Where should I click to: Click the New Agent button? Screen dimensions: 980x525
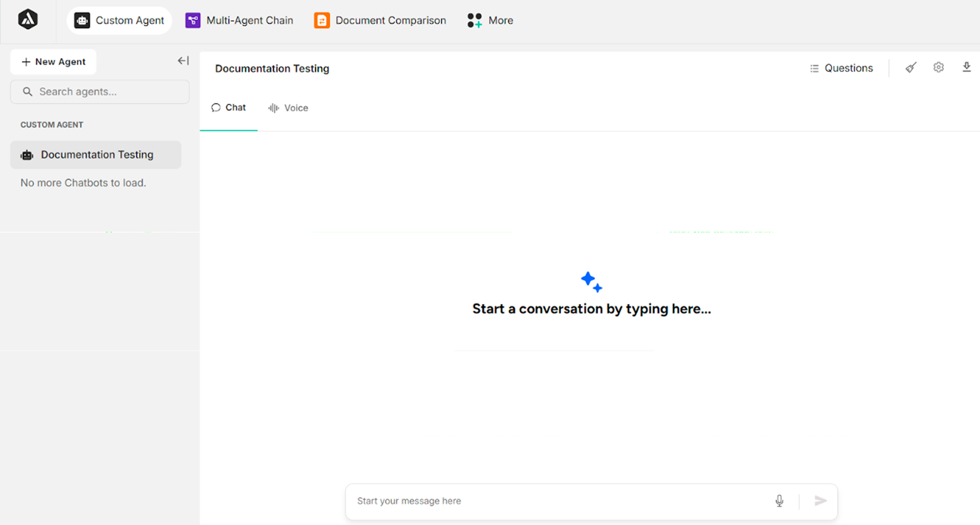click(x=53, y=61)
